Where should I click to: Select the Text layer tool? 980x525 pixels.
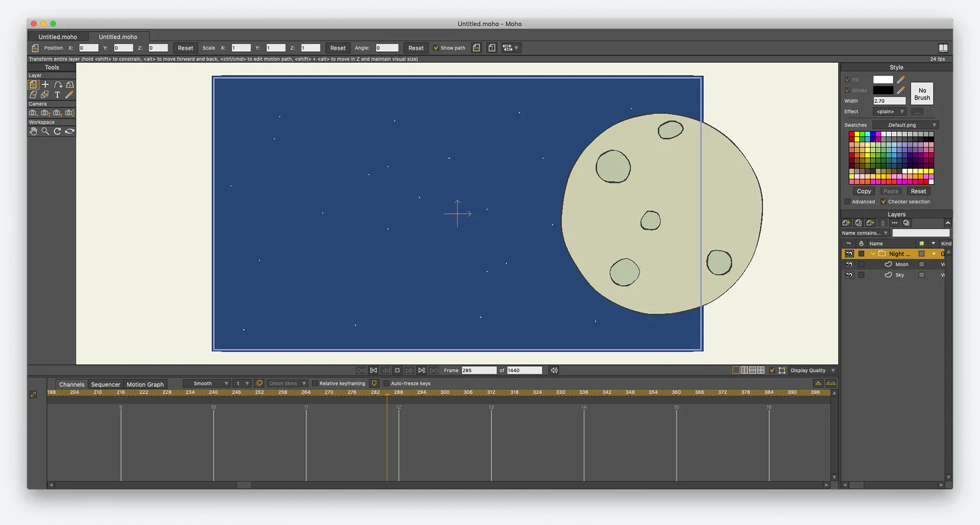pyautogui.click(x=57, y=95)
